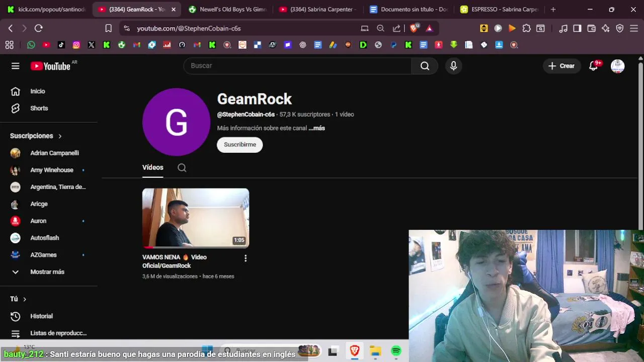This screenshot has height=362, width=644.
Task: Open the Brave VPN shield icon
Action: click(x=620, y=28)
